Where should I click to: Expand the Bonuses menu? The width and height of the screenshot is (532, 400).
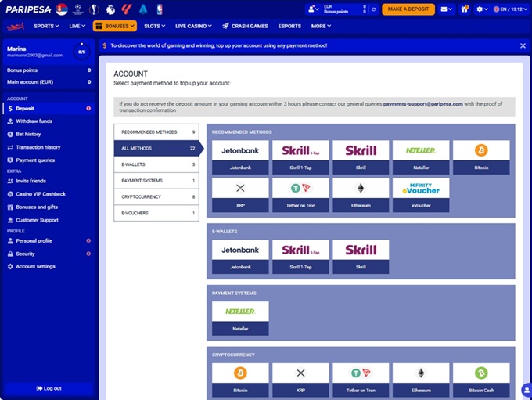[114, 26]
